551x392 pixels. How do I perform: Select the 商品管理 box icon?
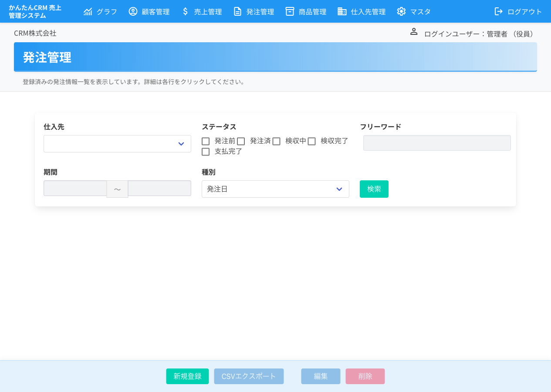pyautogui.click(x=290, y=11)
